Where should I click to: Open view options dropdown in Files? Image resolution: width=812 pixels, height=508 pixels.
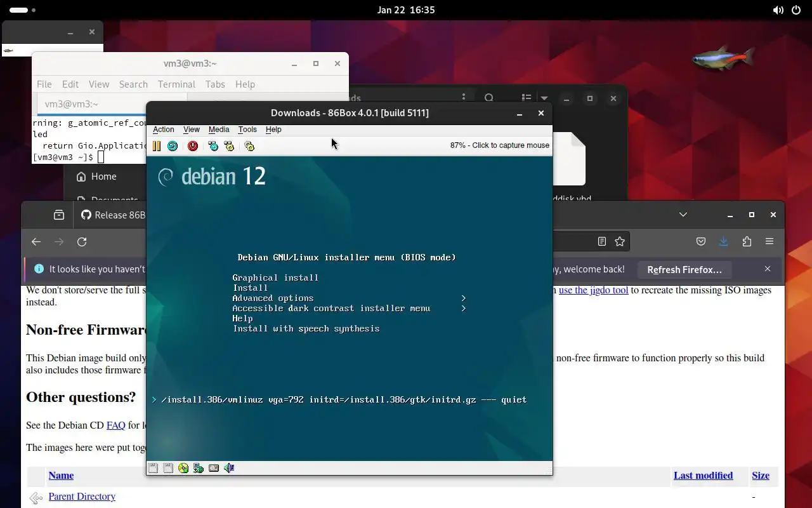pyautogui.click(x=544, y=98)
